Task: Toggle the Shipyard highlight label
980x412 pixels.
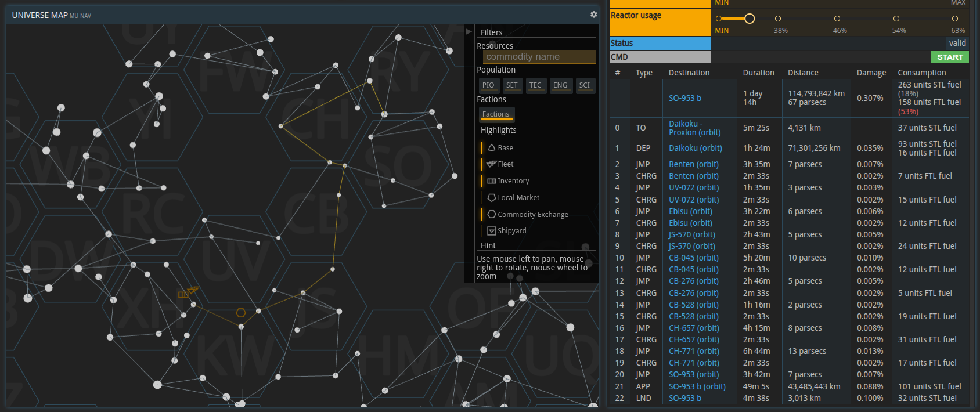Action: 512,231
